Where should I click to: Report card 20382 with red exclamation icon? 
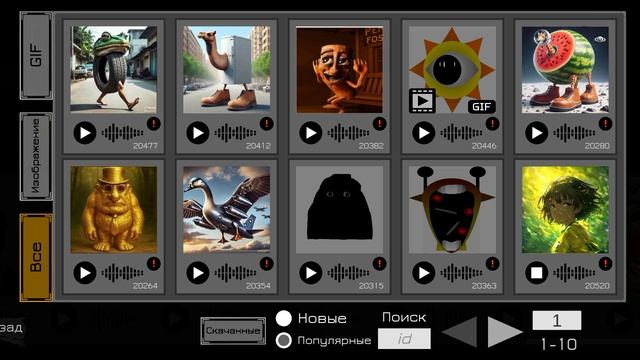[x=380, y=123]
